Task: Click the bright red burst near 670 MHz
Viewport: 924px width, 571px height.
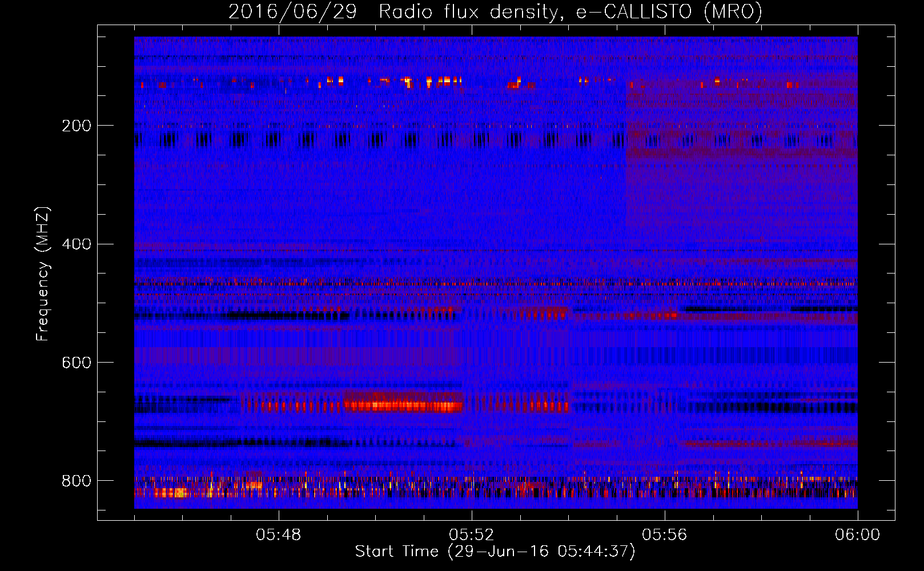Action: (403, 406)
